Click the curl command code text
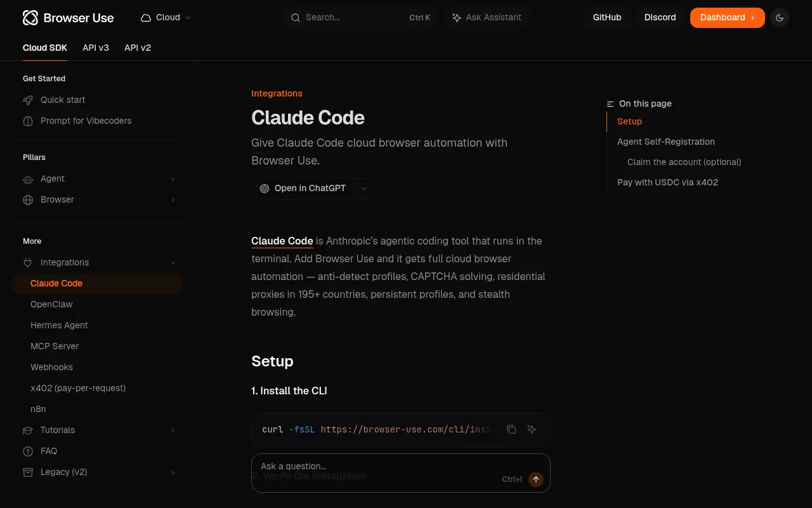The image size is (812, 508). point(376,429)
